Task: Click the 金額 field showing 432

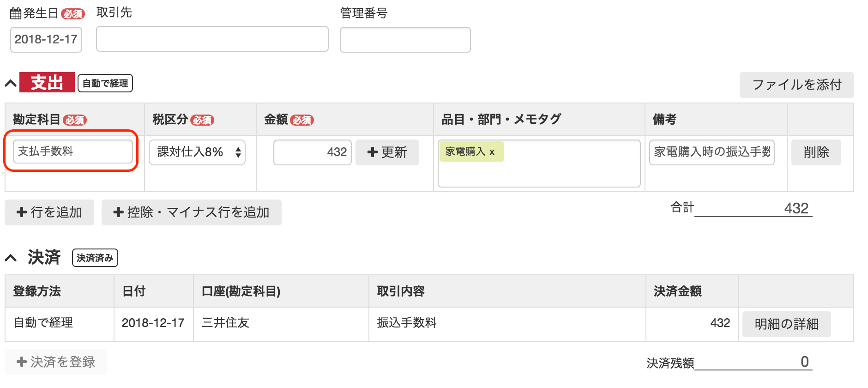Action: click(x=313, y=152)
